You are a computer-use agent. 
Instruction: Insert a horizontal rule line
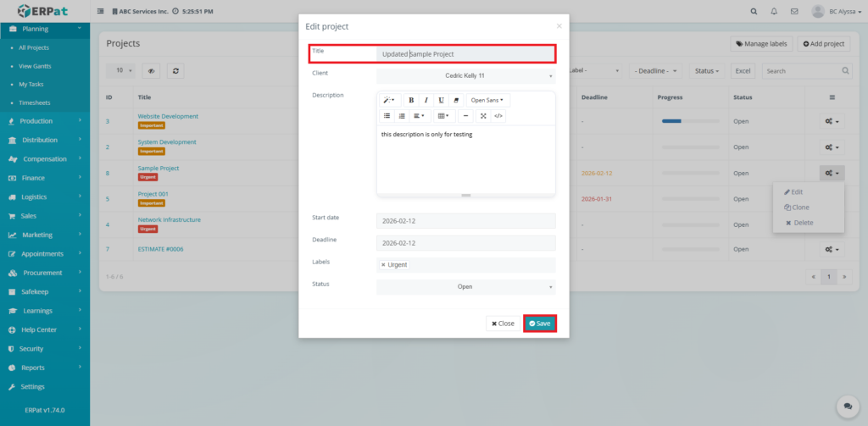point(465,116)
